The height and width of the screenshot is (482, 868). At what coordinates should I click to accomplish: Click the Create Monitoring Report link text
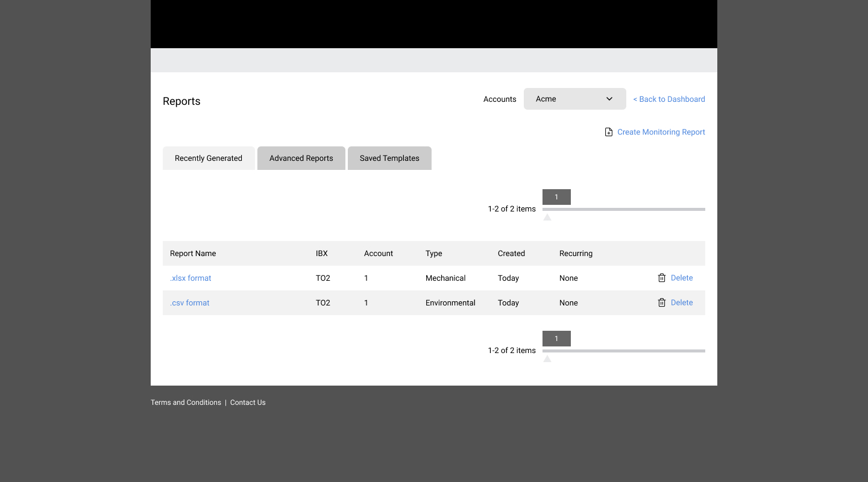pos(661,132)
